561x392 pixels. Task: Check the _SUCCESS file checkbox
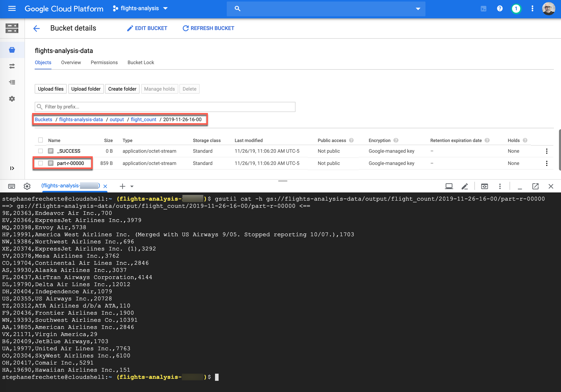tap(41, 151)
